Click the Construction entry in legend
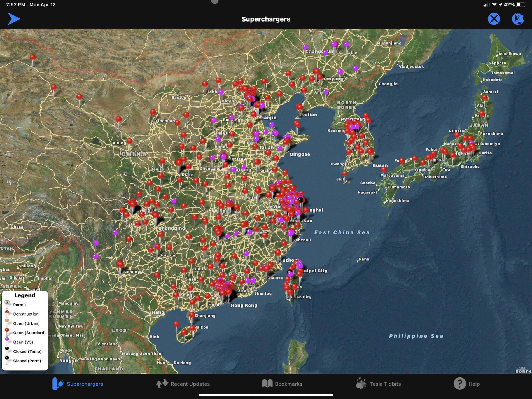 point(25,314)
